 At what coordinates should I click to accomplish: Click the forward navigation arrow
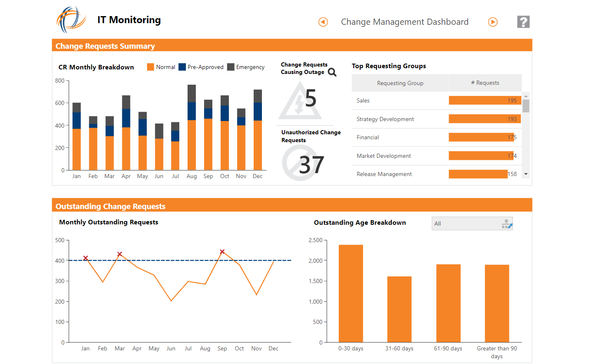click(x=492, y=22)
